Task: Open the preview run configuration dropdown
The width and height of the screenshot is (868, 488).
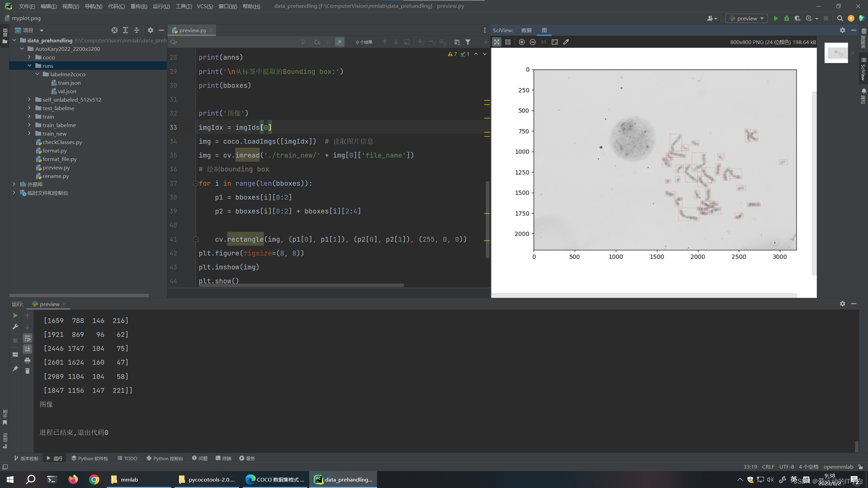Action: 747,18
